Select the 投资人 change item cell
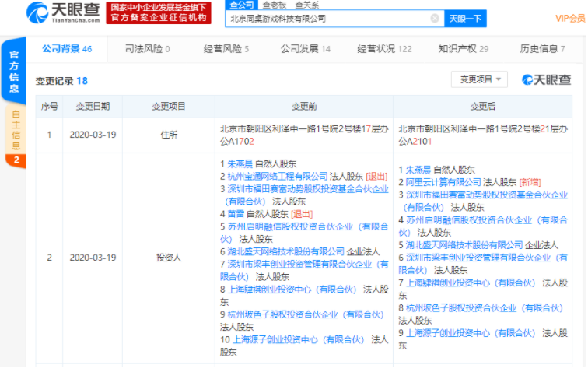This screenshot has width=588, height=372. pyautogui.click(x=169, y=258)
